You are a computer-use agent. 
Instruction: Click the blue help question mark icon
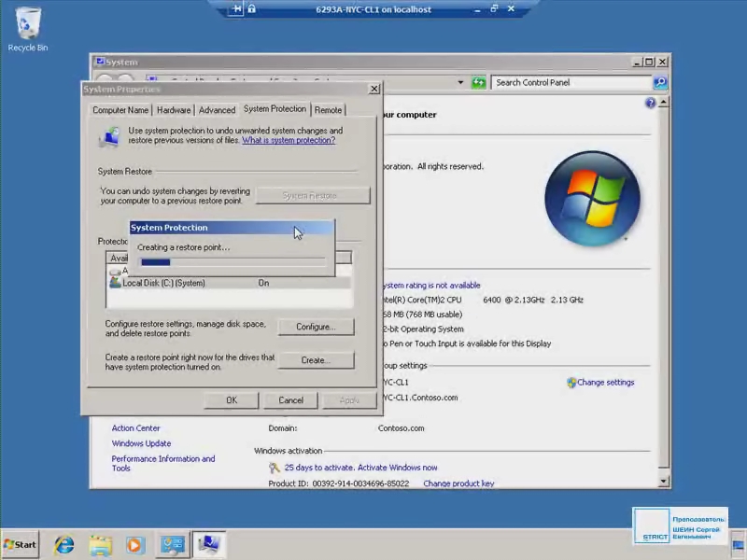[x=651, y=104]
